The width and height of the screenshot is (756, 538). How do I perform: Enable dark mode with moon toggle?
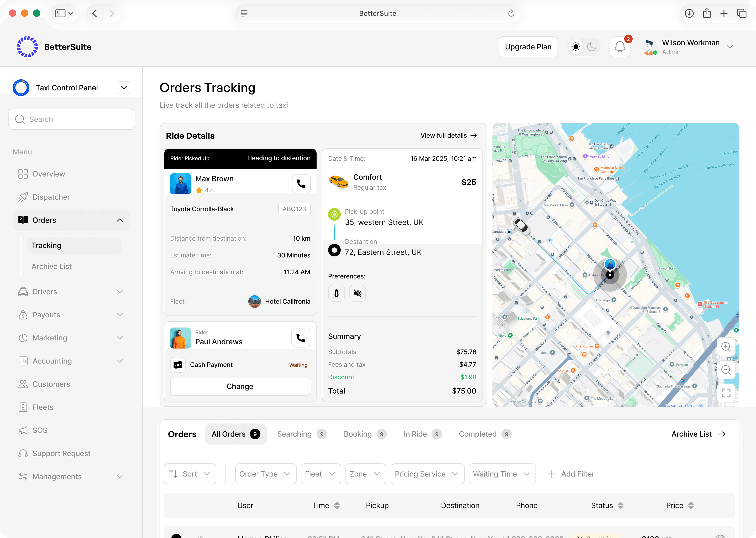point(592,47)
